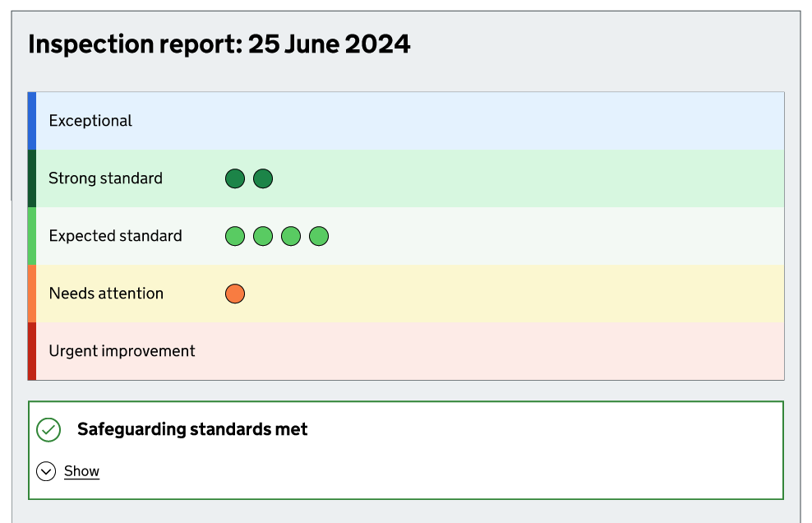Click the blue bar beside Exceptional
This screenshot has height=523, width=812.
(x=32, y=120)
